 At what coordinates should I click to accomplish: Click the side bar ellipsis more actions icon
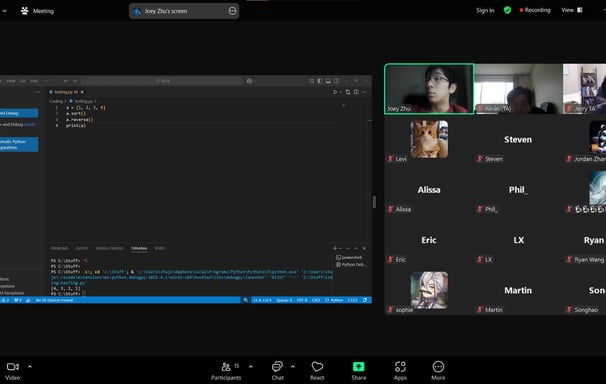coord(37,92)
